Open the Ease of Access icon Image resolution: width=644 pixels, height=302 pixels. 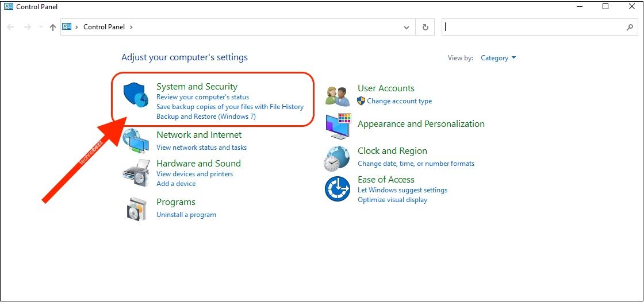pos(337,189)
